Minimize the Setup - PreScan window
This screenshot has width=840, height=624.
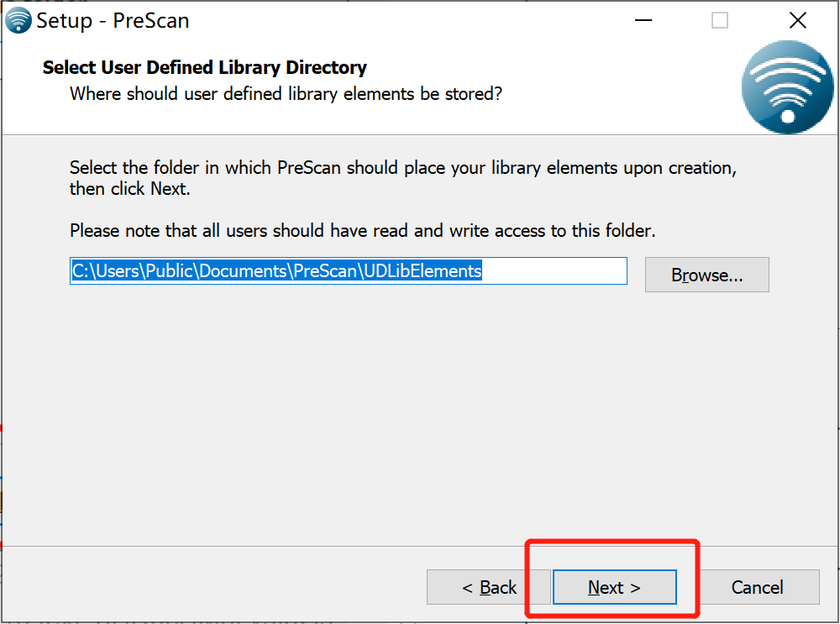(x=643, y=20)
